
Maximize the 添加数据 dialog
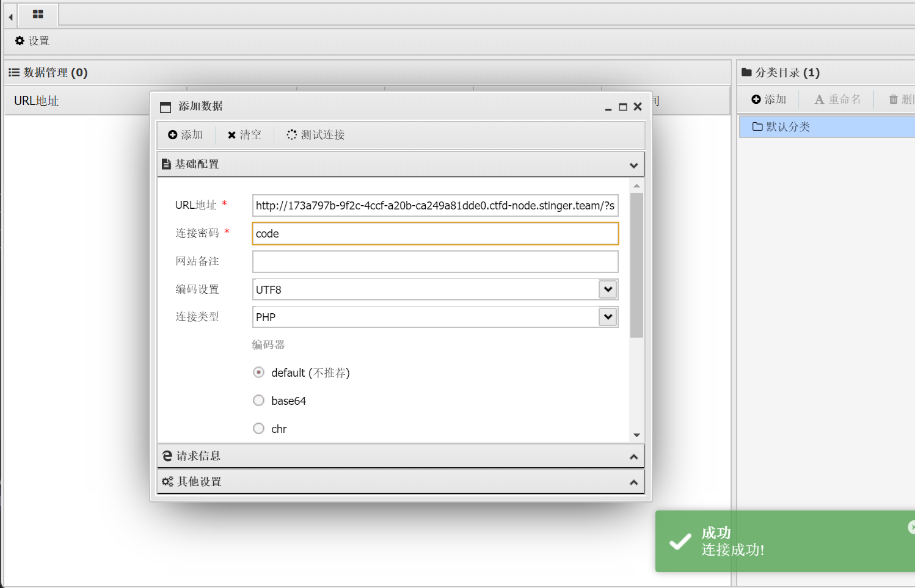(x=622, y=107)
